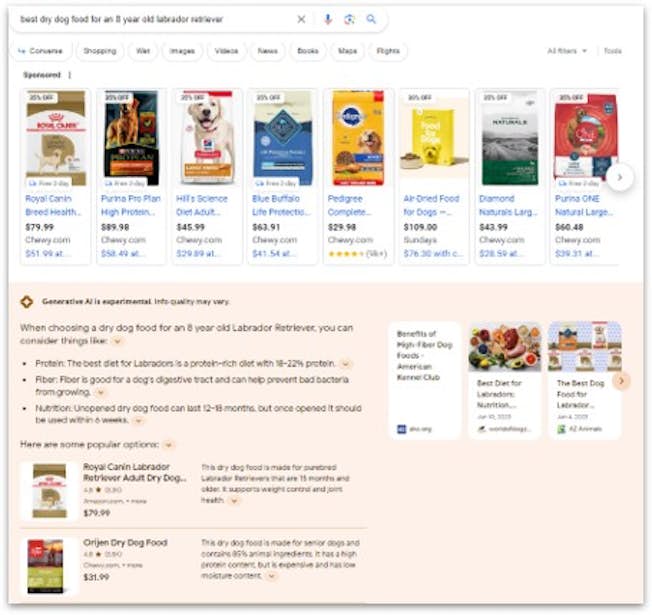The width and height of the screenshot is (652, 615).
Task: Open Google Lens camera search icon
Action: click(x=349, y=19)
